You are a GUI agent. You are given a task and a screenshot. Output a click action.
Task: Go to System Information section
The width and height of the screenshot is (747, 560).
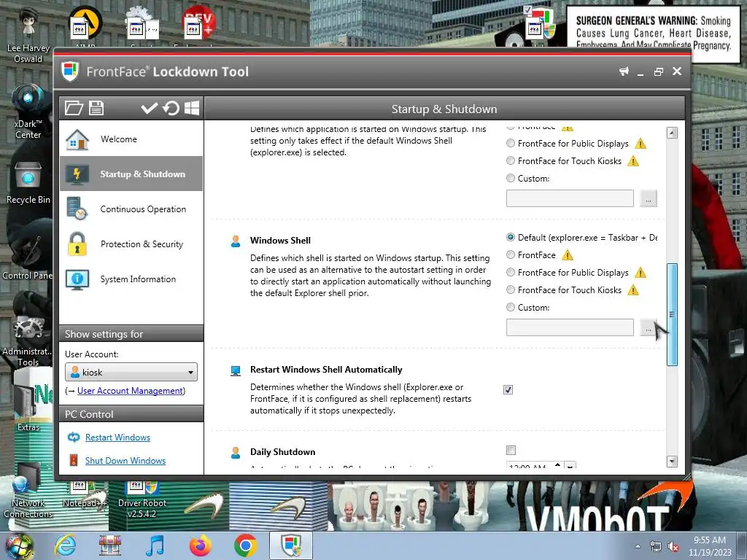[131, 279]
